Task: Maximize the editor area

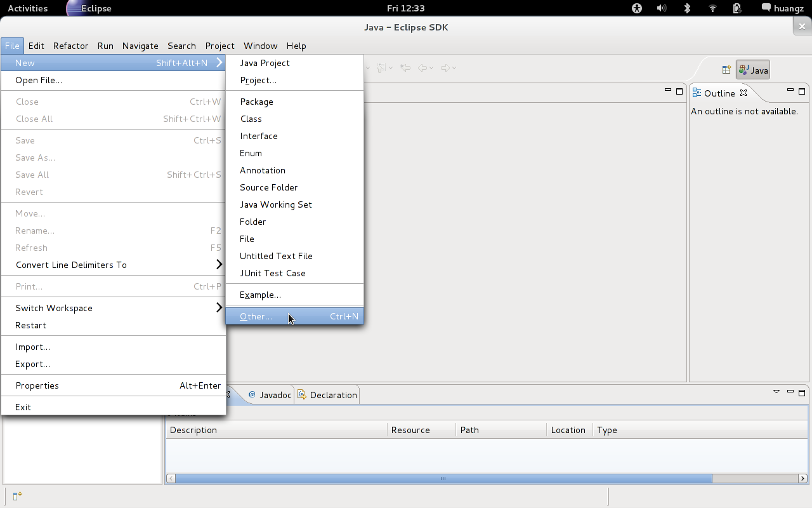Action: [x=679, y=91]
